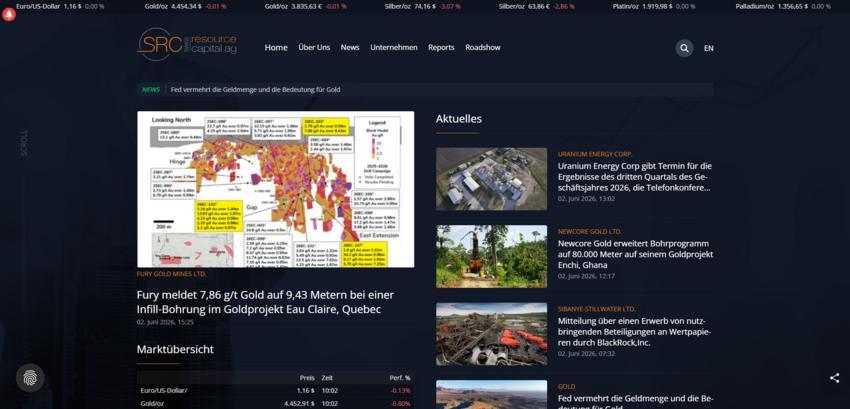
Task: Click Newcore article date 02. Juni 2026, 12:17
Action: point(587,276)
